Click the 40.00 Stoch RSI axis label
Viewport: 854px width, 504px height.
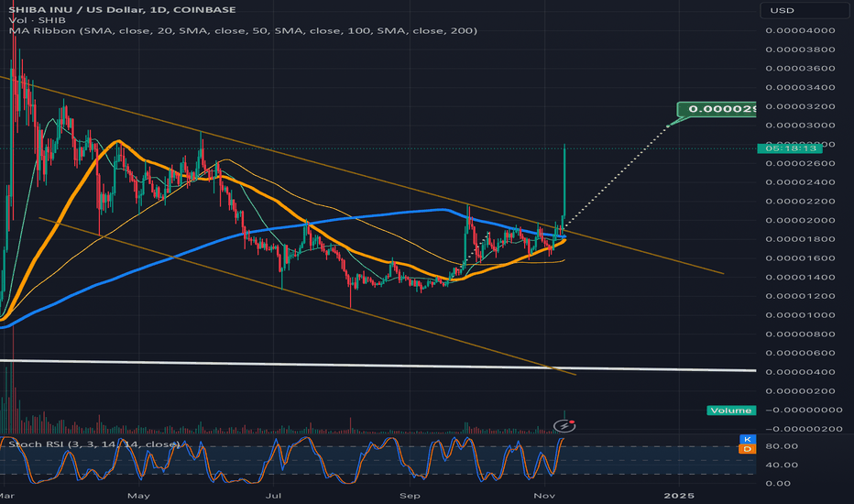point(783,465)
